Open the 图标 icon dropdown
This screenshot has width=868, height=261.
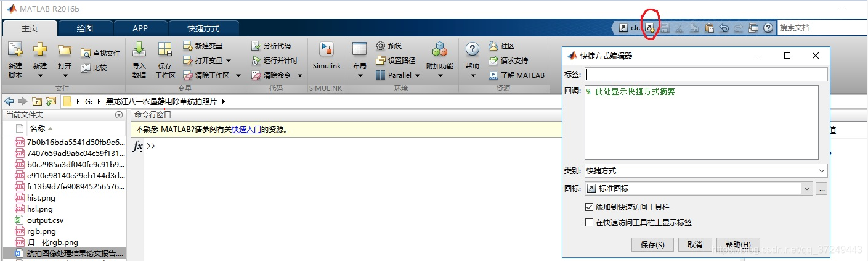(806, 189)
